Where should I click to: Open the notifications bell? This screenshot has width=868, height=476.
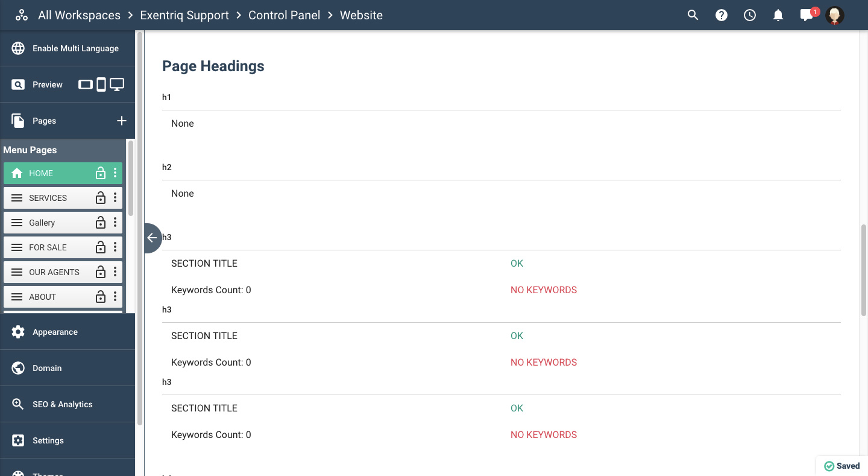778,15
